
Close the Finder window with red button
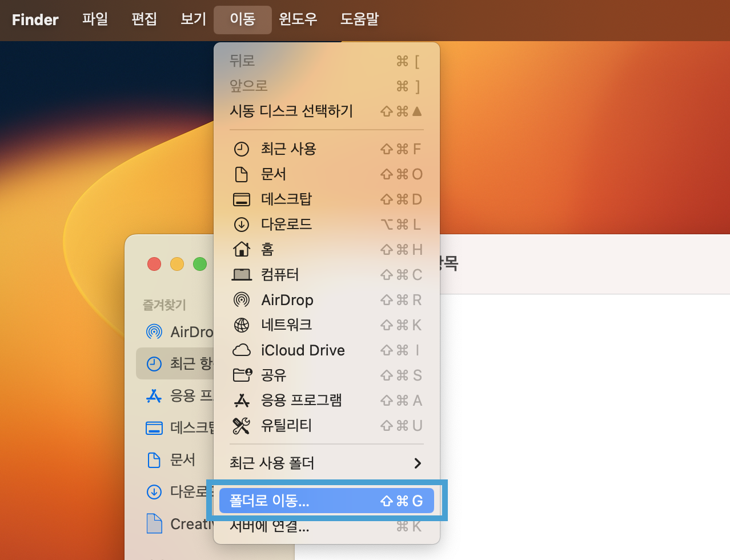(154, 264)
